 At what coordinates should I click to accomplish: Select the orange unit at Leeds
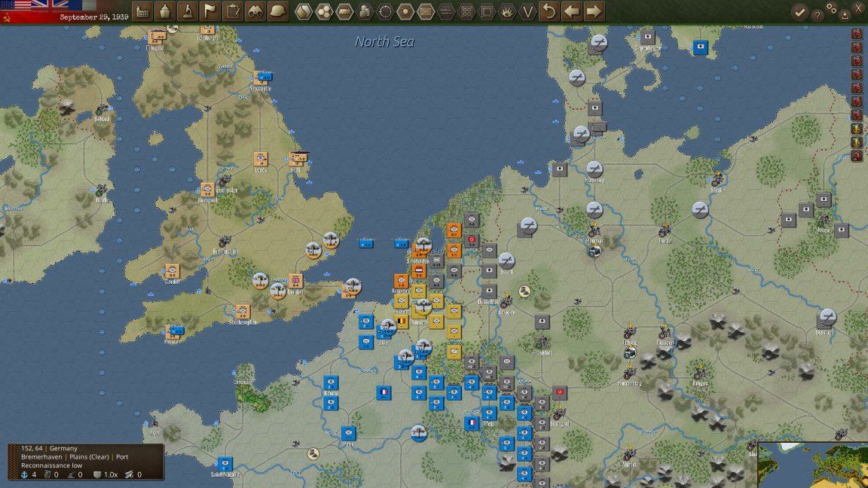[261, 160]
